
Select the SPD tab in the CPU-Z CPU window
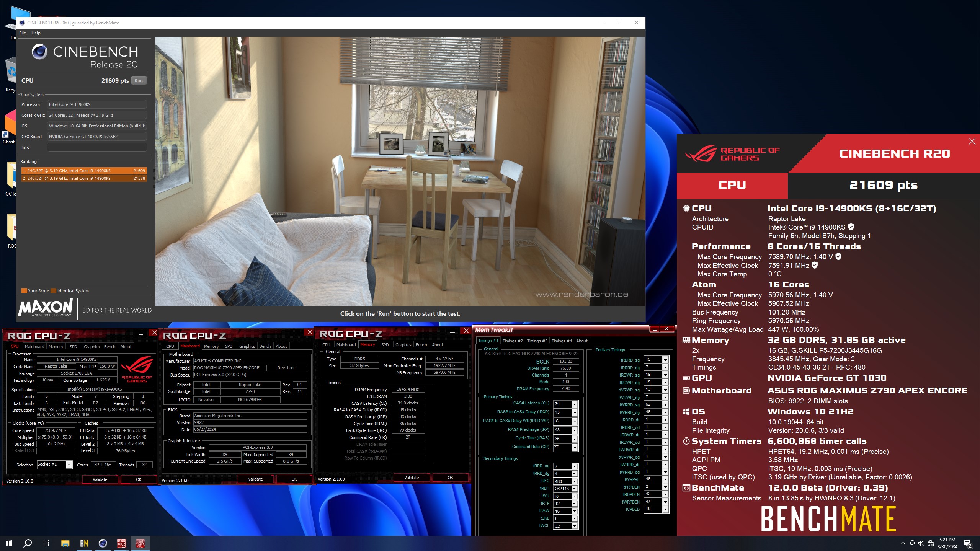(x=73, y=347)
